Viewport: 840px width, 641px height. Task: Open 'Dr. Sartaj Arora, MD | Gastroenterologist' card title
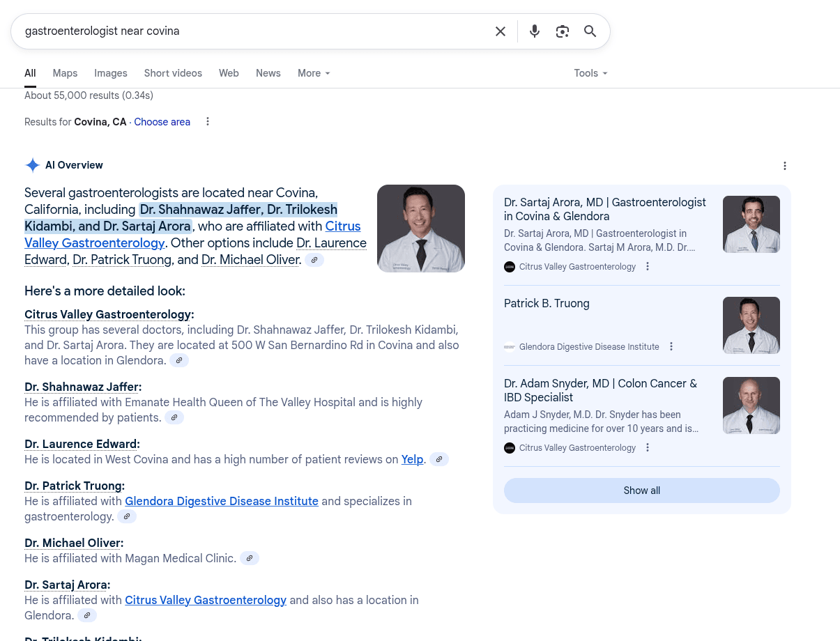[605, 210]
